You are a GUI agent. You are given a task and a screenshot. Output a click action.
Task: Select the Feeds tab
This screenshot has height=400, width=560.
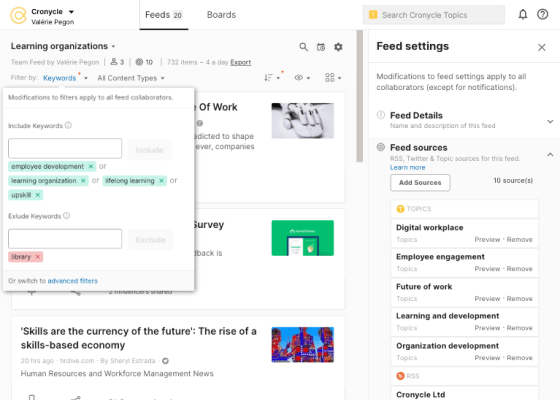[164, 15]
